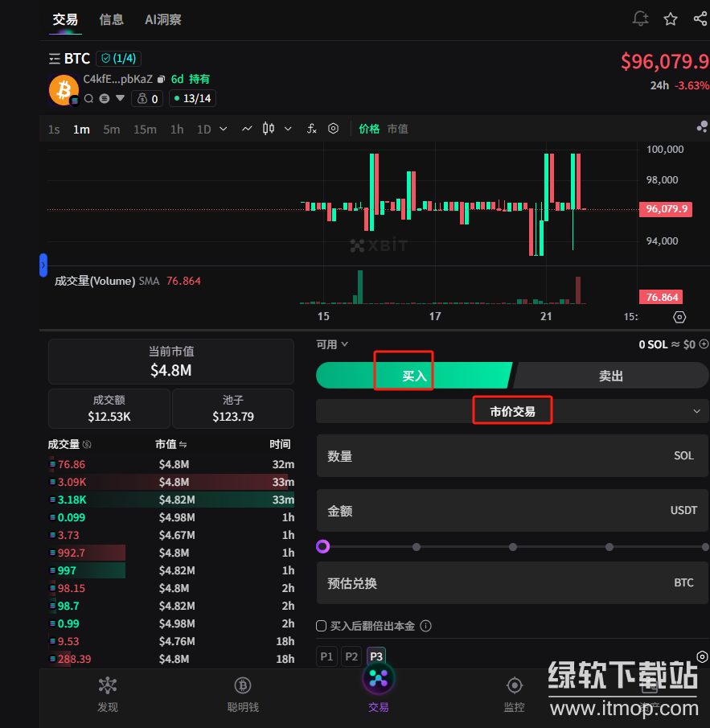Switch to the 信息 tab
Viewport: 710px width, 728px height.
pyautogui.click(x=111, y=19)
